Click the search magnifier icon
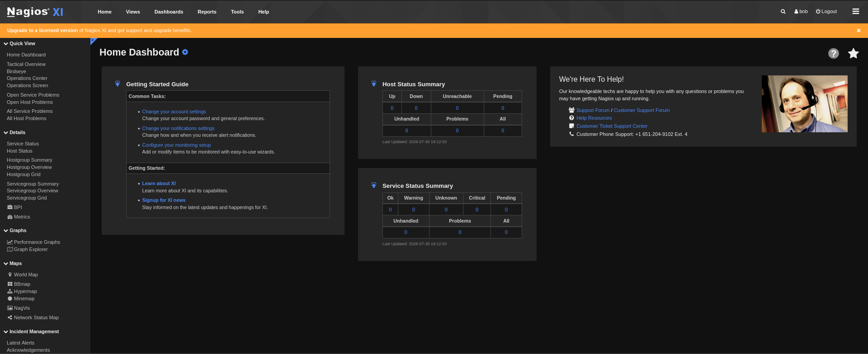The image size is (868, 354). (x=783, y=12)
